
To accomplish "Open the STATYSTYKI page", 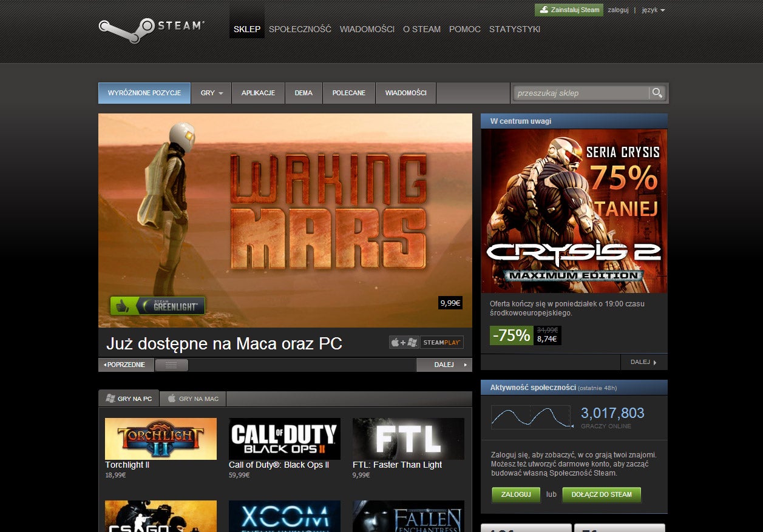I will click(515, 29).
